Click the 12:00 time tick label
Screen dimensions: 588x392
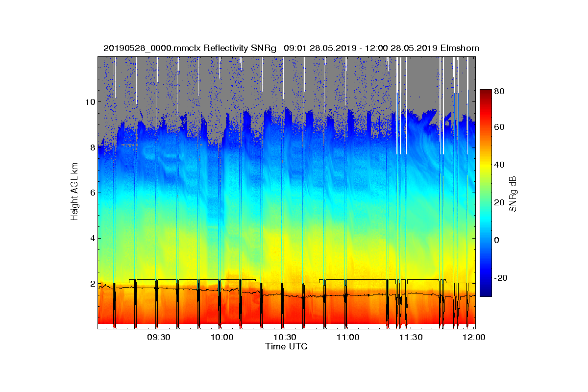[x=474, y=337]
